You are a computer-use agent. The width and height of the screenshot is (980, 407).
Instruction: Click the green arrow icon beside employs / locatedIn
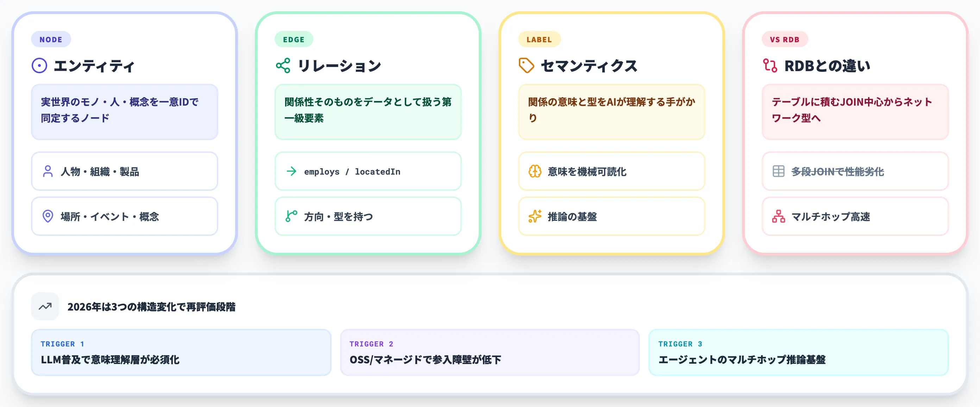pos(291,171)
